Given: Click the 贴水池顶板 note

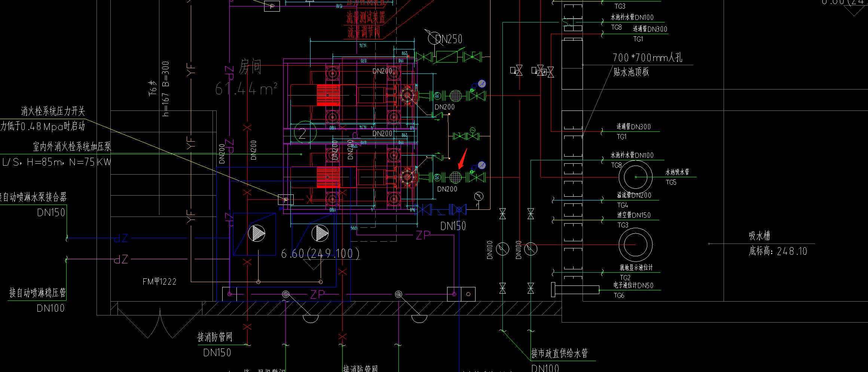Looking at the screenshot, I should (631, 72).
